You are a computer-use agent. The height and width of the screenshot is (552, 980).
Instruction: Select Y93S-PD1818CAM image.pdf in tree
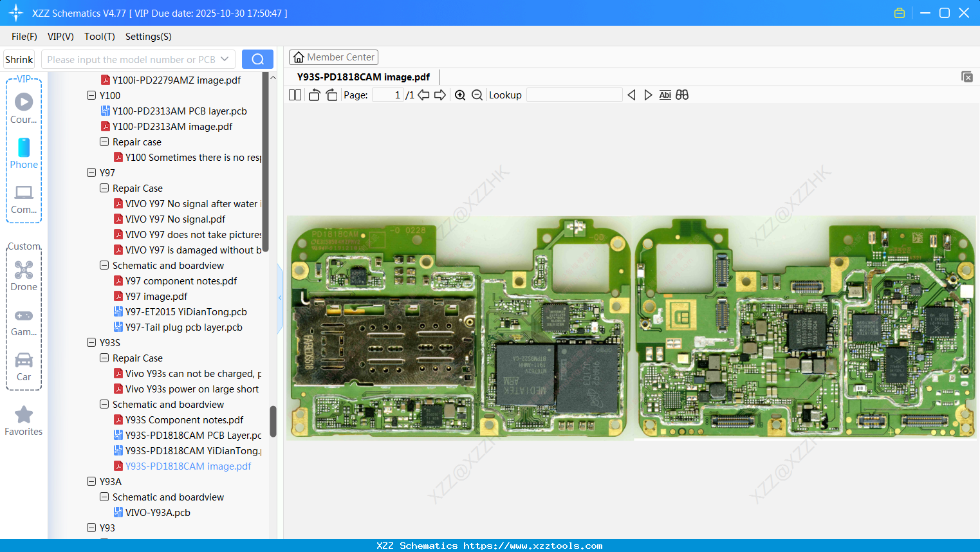click(x=182, y=466)
